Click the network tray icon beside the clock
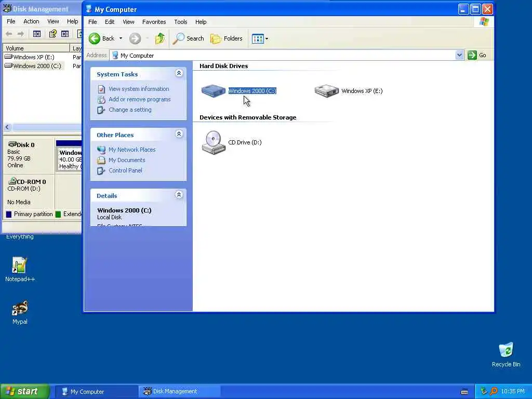 (484, 391)
